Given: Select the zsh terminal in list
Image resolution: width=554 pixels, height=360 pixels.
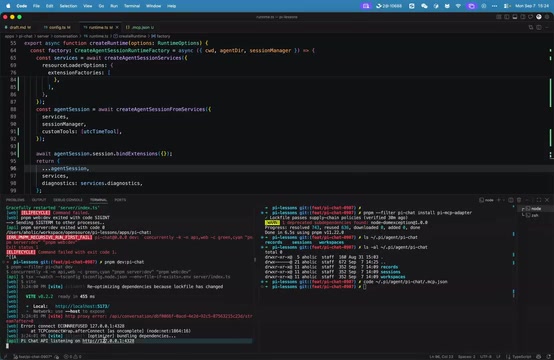Looking at the screenshot, I should click(535, 215).
